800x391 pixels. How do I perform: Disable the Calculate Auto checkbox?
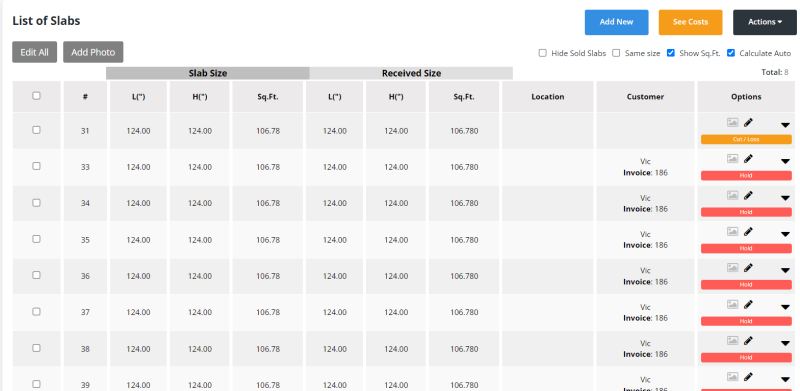coord(731,53)
